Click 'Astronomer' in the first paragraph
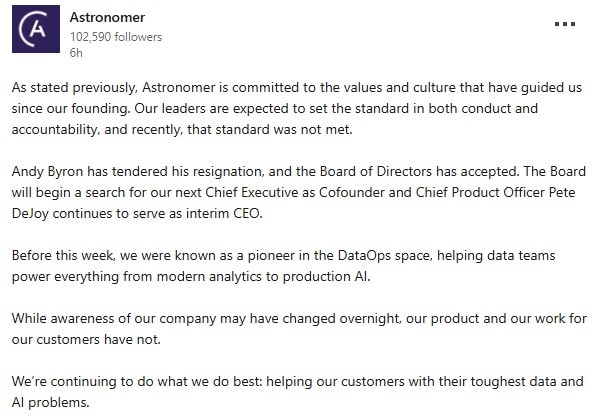607x419 pixels. click(x=178, y=88)
